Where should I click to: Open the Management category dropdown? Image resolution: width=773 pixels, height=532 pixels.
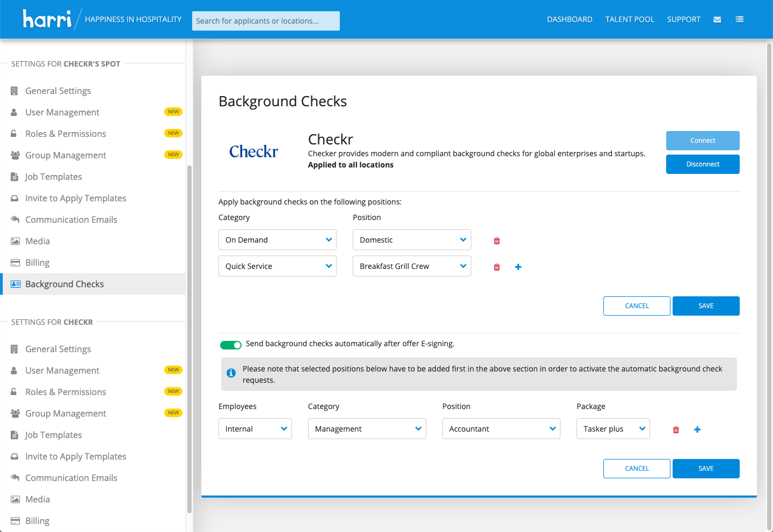tap(367, 429)
